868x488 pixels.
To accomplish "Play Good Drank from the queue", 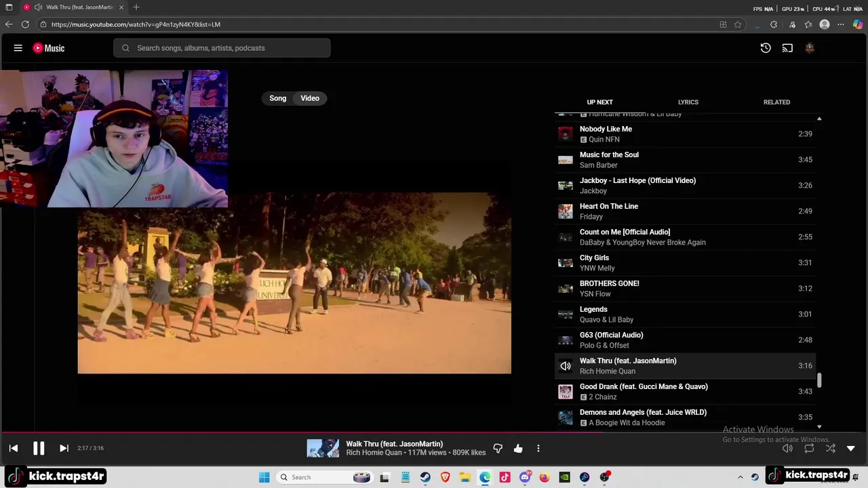I will (x=685, y=392).
